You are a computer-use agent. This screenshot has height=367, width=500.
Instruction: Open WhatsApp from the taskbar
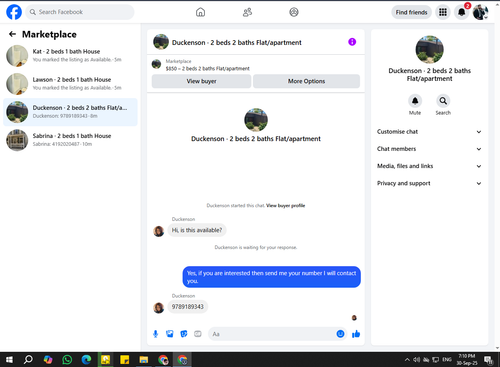(x=67, y=360)
